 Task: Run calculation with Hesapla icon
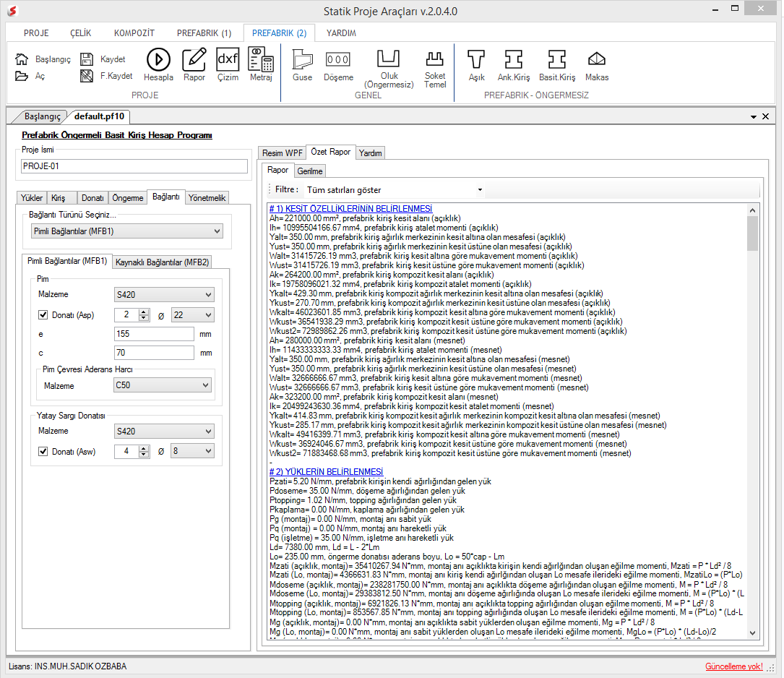click(158, 59)
